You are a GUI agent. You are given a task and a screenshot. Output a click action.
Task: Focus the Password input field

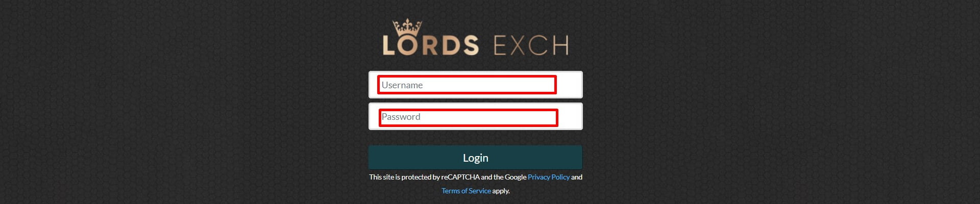475,116
